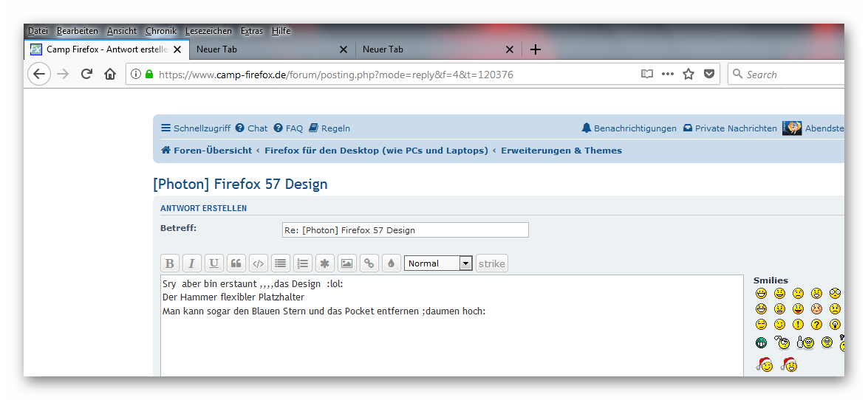Close the Camp Firefox tab
This screenshot has width=868, height=400.
tap(177, 49)
